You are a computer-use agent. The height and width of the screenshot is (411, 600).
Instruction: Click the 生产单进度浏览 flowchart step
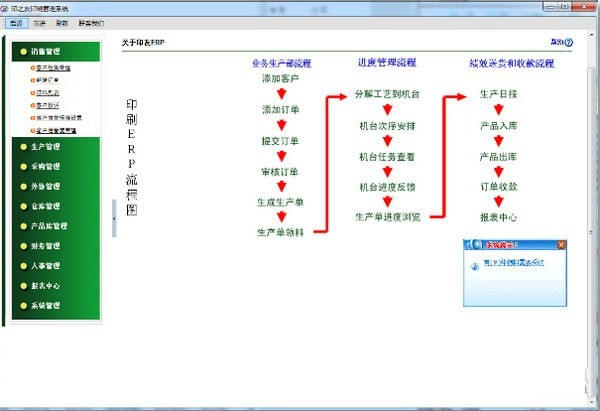388,217
